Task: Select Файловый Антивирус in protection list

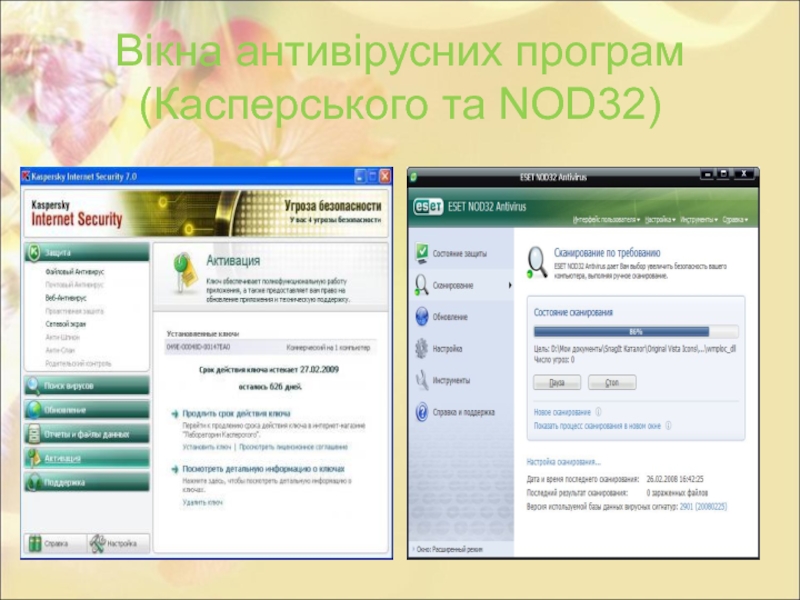Action: [74, 271]
